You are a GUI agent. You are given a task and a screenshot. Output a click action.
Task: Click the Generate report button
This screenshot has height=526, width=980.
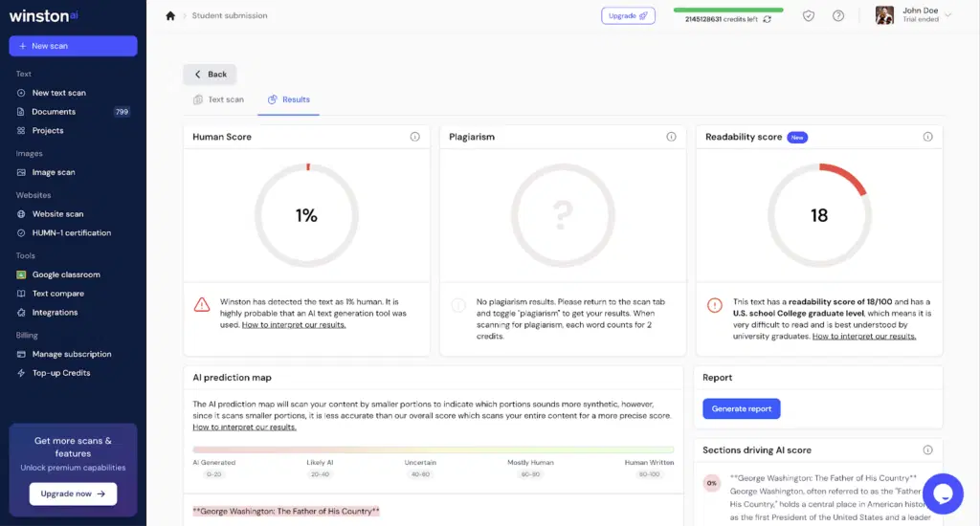pyautogui.click(x=742, y=408)
